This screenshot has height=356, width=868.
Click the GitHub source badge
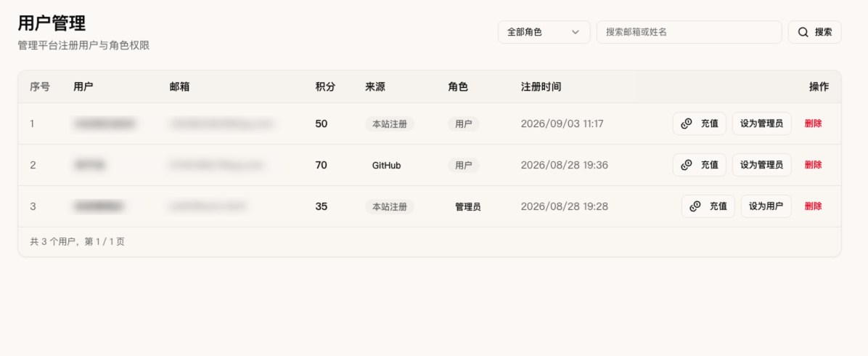386,165
